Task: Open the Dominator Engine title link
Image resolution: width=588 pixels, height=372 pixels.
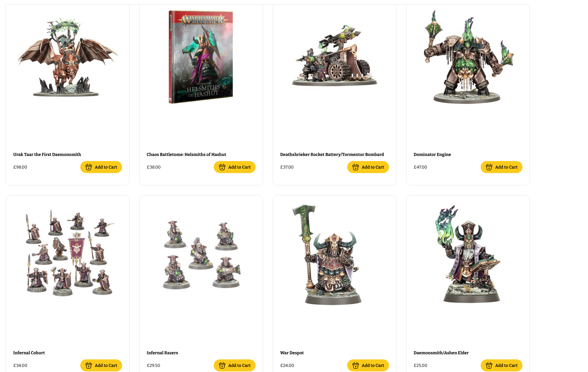Action: [x=432, y=154]
